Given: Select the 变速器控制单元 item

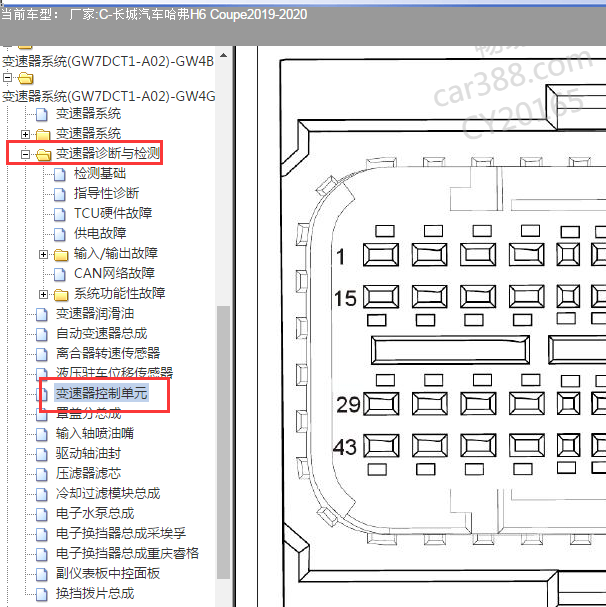Looking at the screenshot, I should [x=101, y=393].
